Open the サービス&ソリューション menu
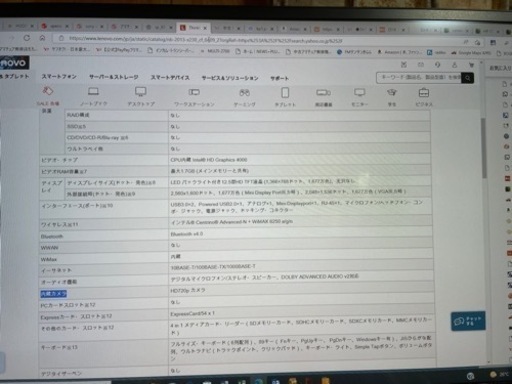Screen dimensions: 512x384 point(230,78)
